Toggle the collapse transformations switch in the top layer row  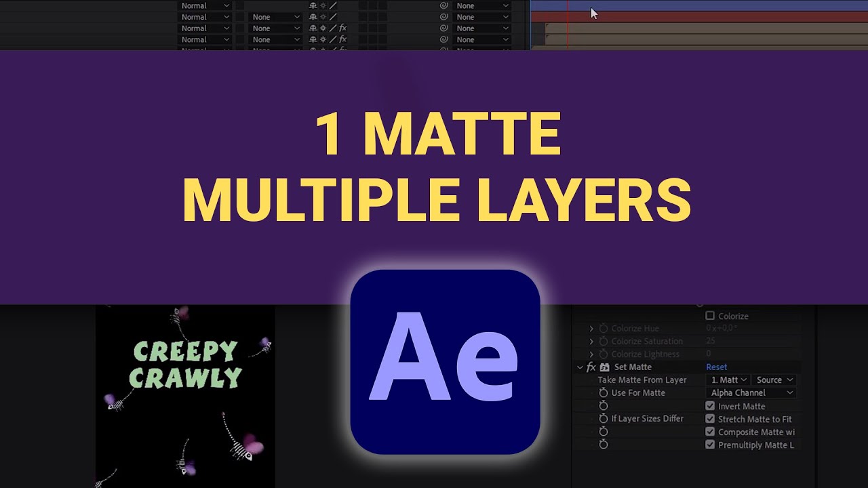click(x=323, y=5)
